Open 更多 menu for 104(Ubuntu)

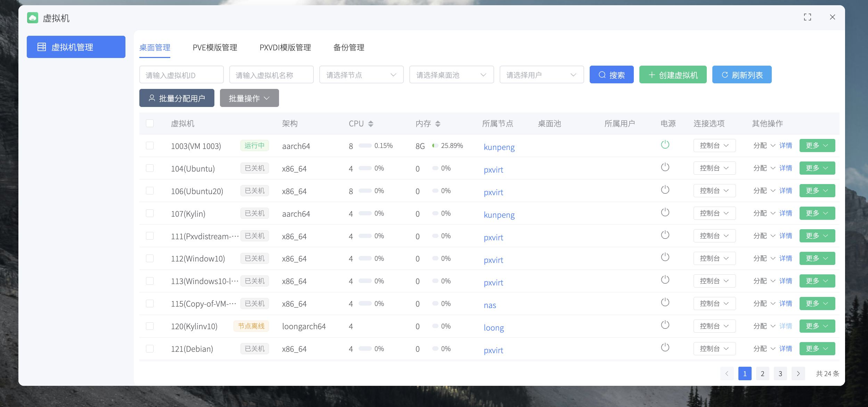pyautogui.click(x=817, y=168)
